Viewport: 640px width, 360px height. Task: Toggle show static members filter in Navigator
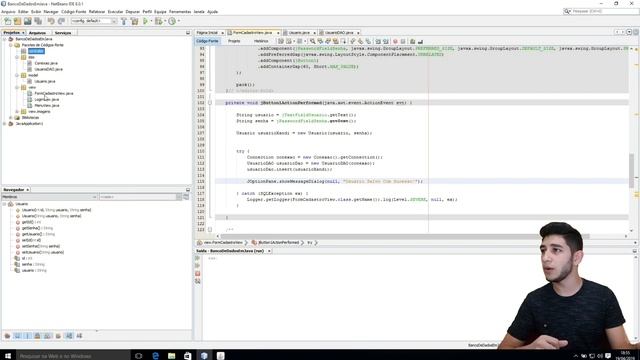click(x=27, y=336)
